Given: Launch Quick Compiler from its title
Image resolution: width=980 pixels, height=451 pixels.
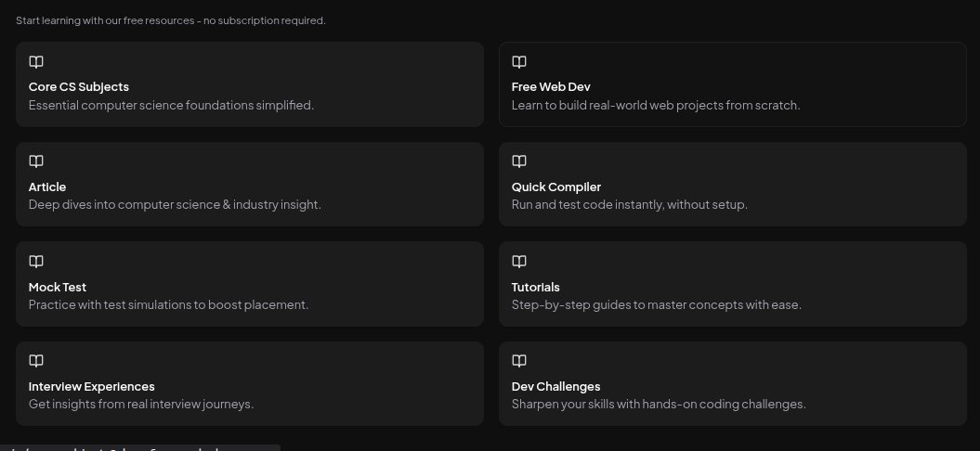Looking at the screenshot, I should tap(556, 187).
